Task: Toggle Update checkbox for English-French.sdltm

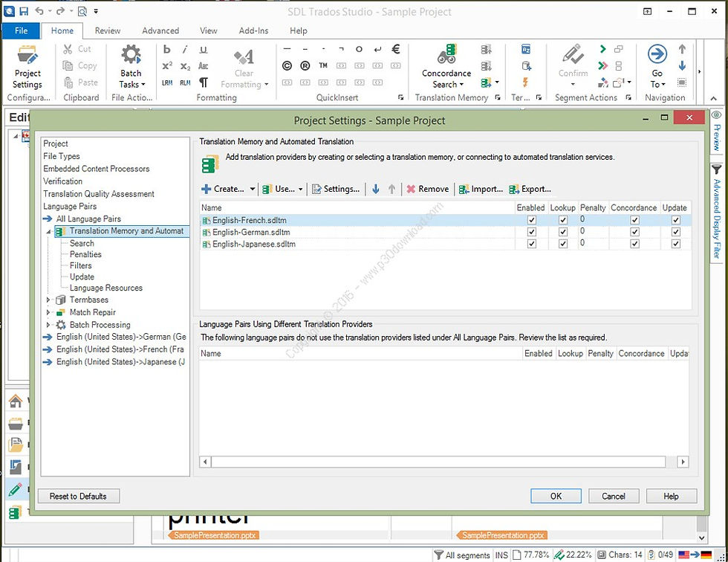Action: [676, 220]
